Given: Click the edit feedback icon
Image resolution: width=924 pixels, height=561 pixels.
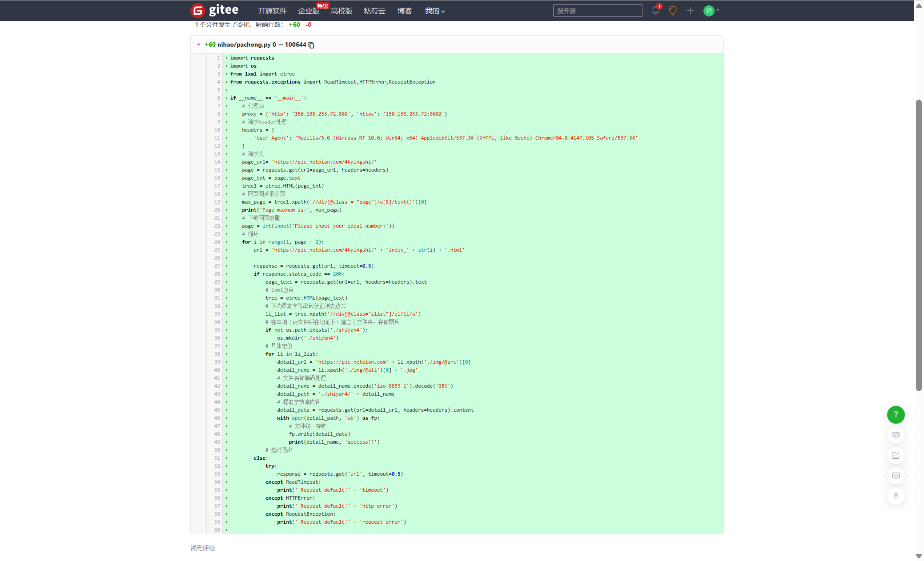Looking at the screenshot, I should (x=896, y=455).
